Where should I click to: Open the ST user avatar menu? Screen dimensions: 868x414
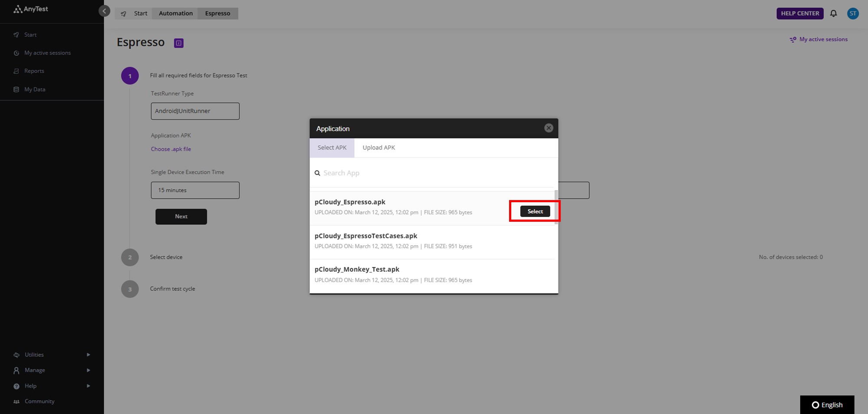click(x=853, y=13)
